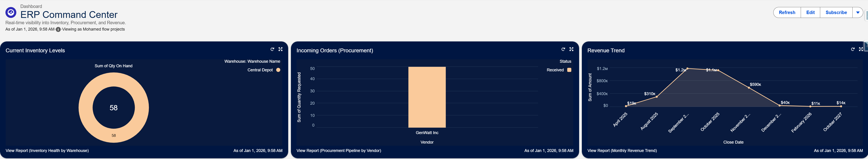Image resolution: width=868 pixels, height=159 pixels.
Task: Click the February 2026 axis label
Action: [x=801, y=123]
